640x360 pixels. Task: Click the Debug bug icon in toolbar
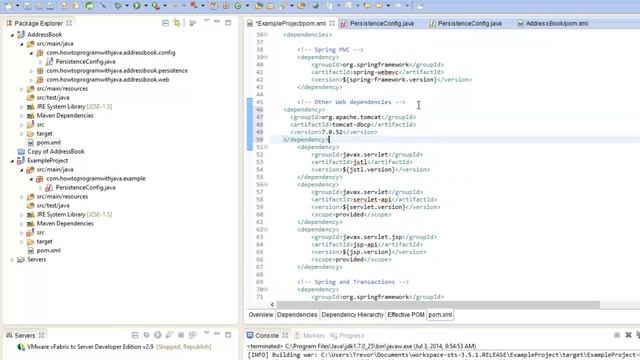[x=118, y=6]
